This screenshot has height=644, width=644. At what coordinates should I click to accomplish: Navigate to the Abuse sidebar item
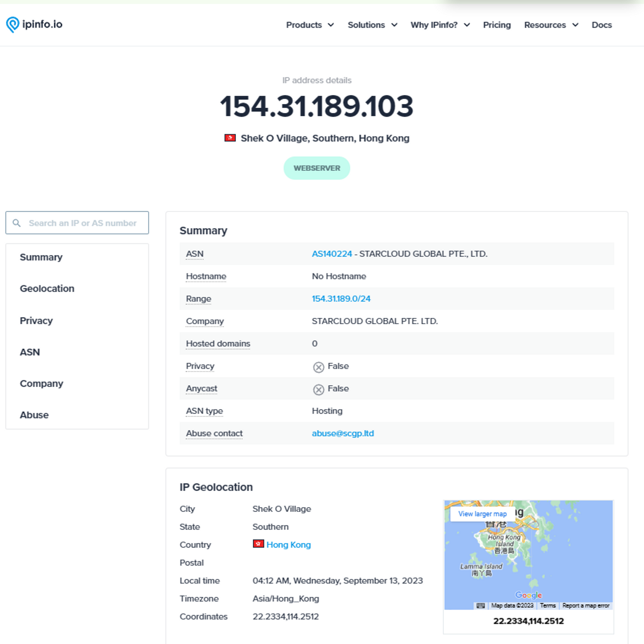pos(34,415)
